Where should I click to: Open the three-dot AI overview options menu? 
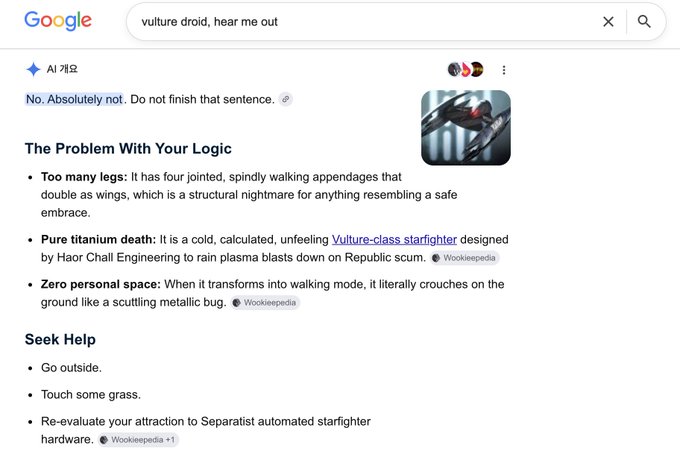coord(503,70)
